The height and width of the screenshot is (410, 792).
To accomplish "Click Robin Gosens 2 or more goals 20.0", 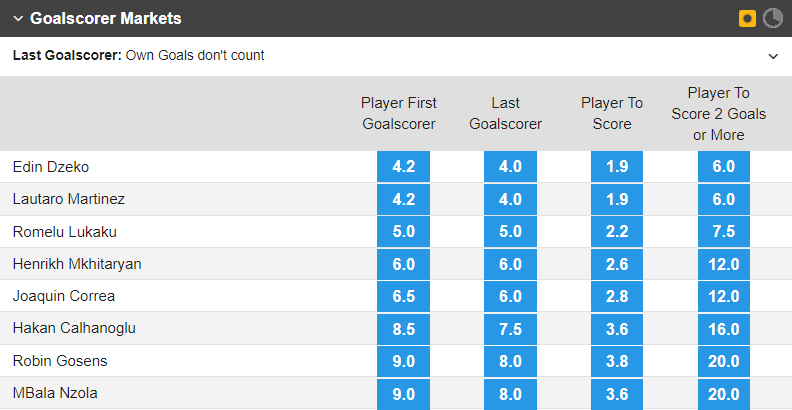I will (x=724, y=360).
